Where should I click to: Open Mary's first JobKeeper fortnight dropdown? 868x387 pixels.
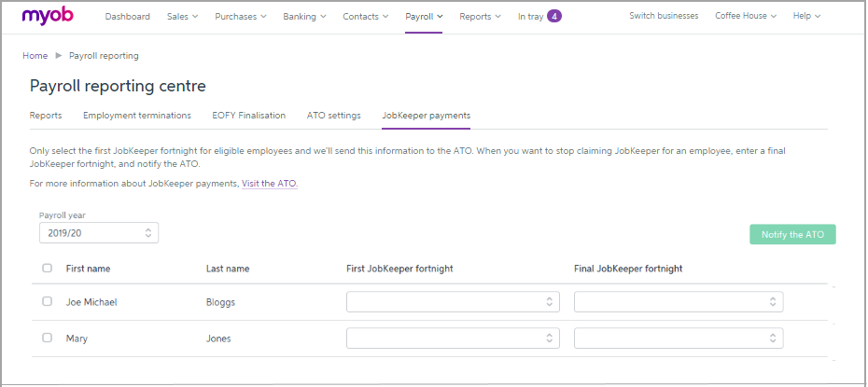pyautogui.click(x=453, y=339)
